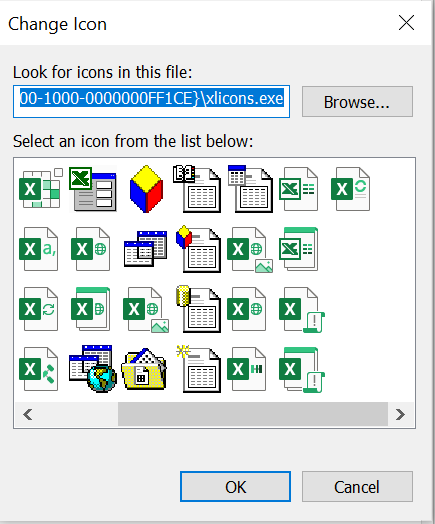The height and width of the screenshot is (524, 435).
Task: Click the Cancel button
Action: click(x=357, y=487)
